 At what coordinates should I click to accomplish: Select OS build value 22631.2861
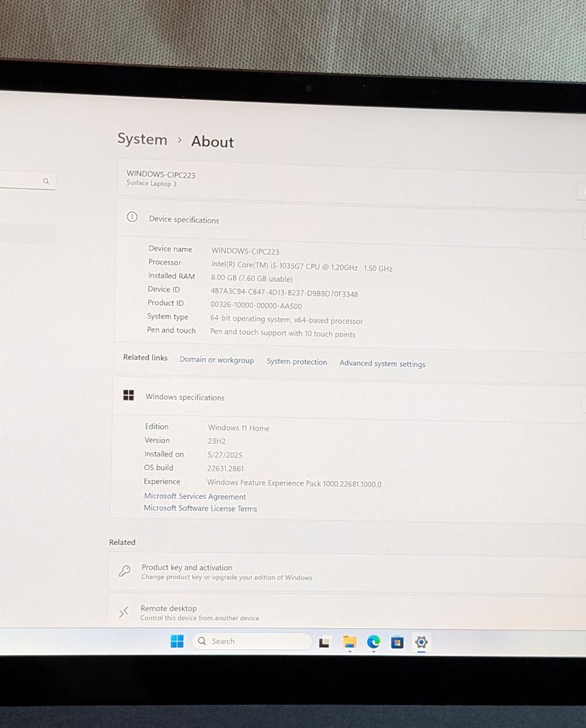[225, 468]
